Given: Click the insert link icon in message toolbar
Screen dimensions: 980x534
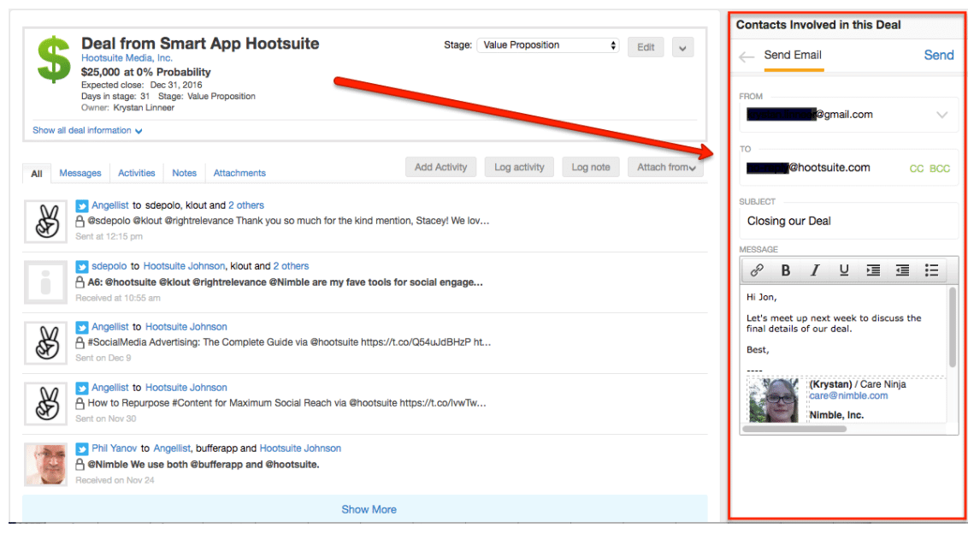Looking at the screenshot, I should [757, 270].
